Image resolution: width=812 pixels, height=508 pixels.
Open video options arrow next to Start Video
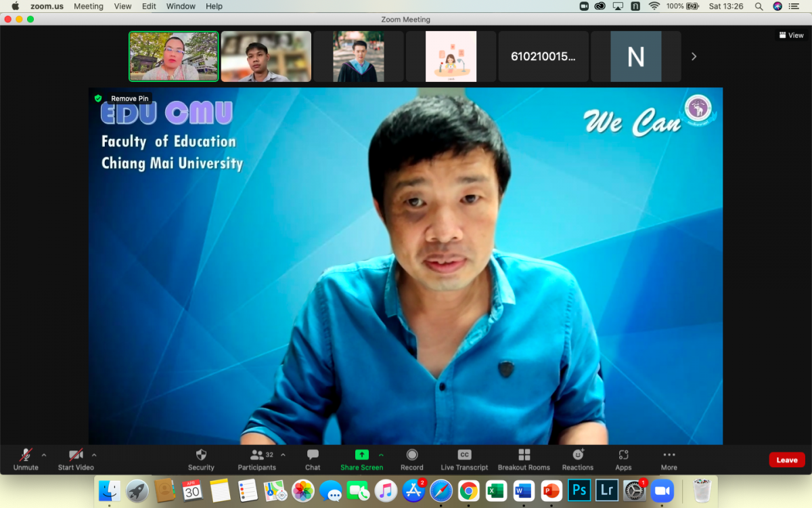tap(94, 455)
